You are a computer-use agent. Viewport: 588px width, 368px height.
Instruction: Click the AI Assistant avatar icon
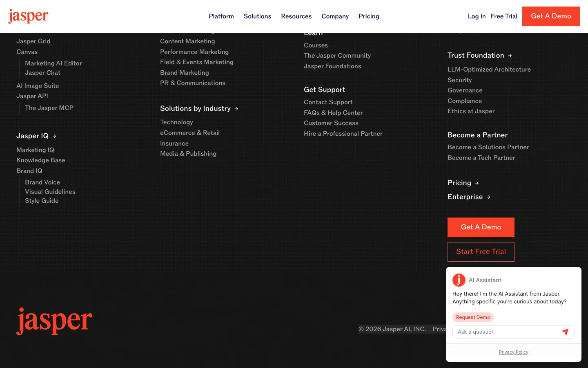click(x=459, y=280)
